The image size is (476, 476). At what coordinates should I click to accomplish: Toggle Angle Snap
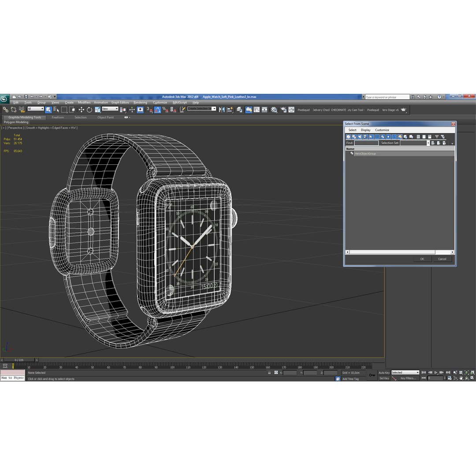pyautogui.click(x=157, y=110)
